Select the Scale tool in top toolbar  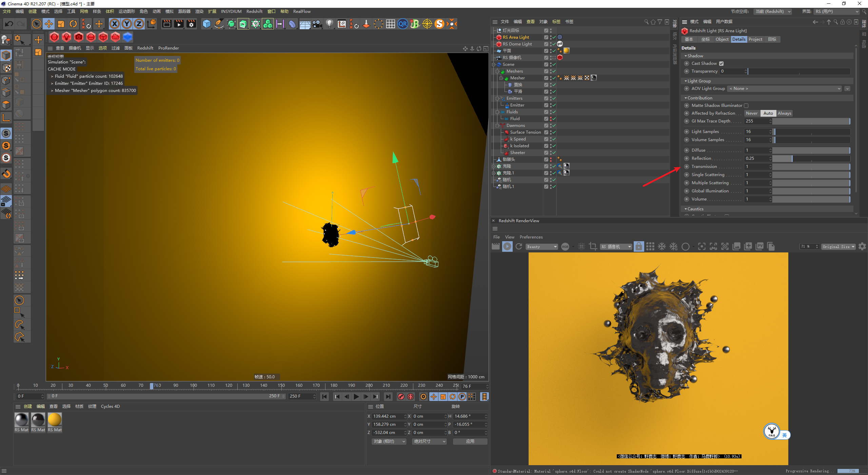click(61, 24)
